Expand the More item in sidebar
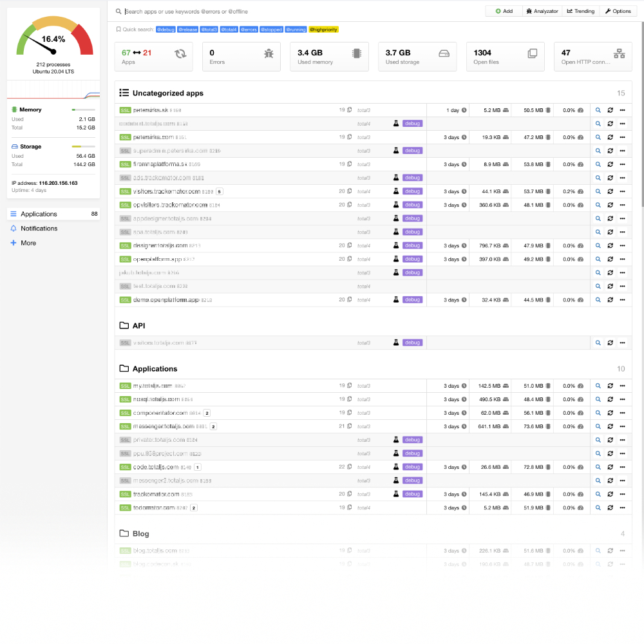Viewport: 644px width, 644px height. (x=28, y=243)
